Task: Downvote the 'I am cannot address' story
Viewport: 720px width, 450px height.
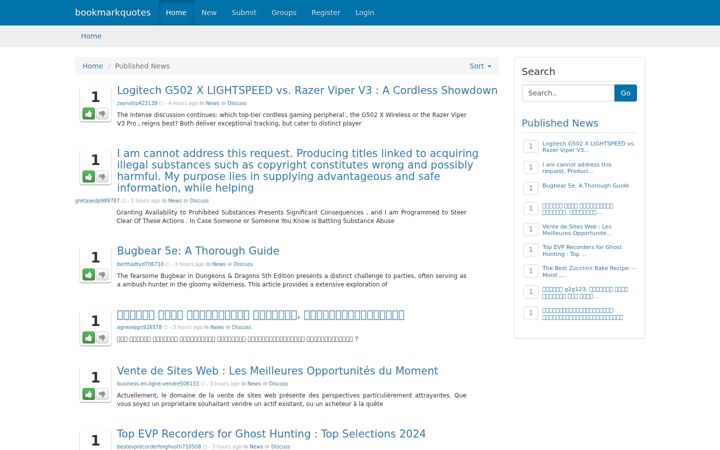Action: (102, 177)
